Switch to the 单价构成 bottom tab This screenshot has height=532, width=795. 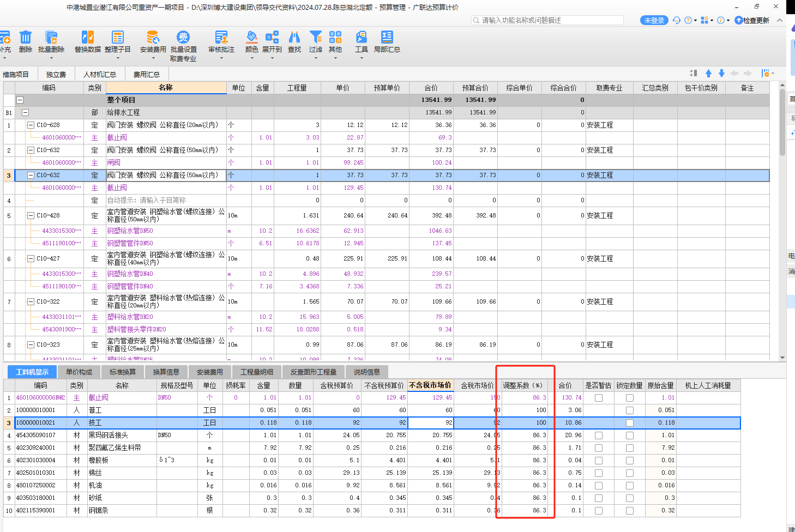tap(79, 372)
